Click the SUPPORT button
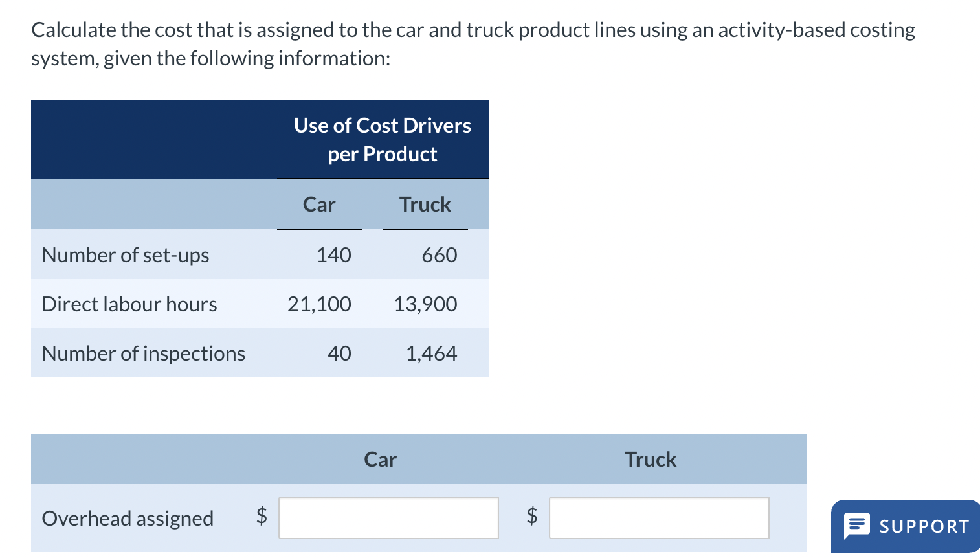Screen dimensions: 980x558 click(905, 526)
